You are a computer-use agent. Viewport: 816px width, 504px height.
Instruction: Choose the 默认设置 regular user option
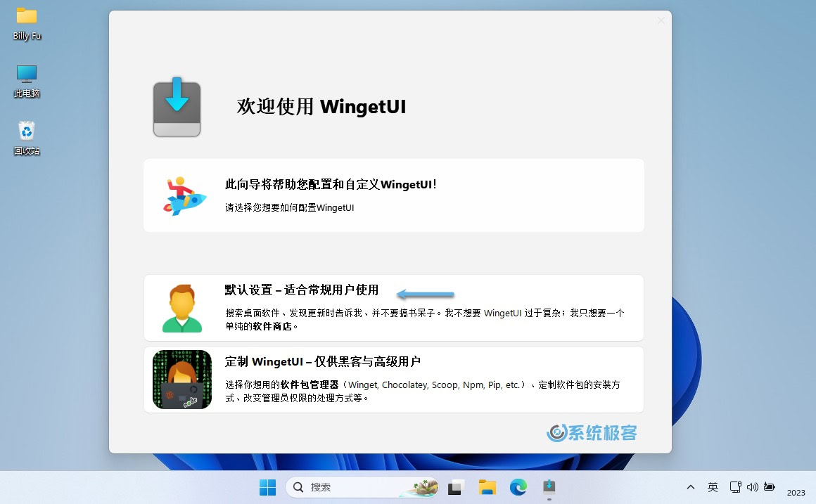(x=393, y=307)
